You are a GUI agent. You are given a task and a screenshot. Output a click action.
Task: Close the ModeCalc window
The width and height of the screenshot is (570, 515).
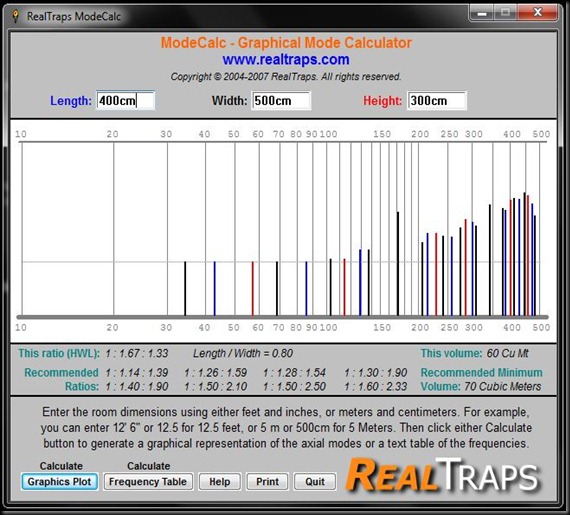[x=538, y=13]
